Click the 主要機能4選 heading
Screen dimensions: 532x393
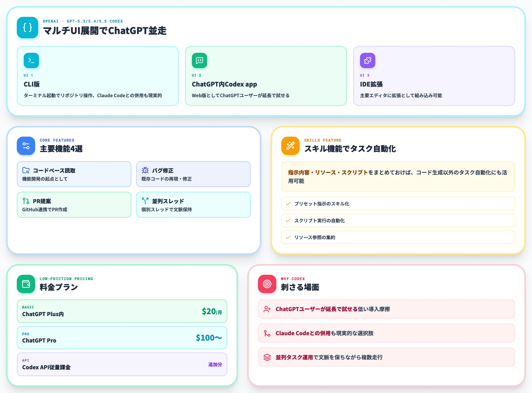(x=61, y=149)
